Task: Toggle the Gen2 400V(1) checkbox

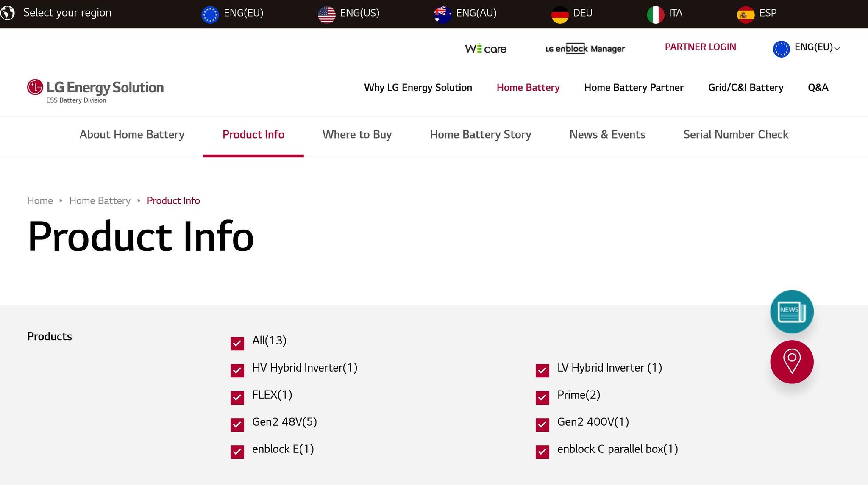Action: tap(542, 424)
